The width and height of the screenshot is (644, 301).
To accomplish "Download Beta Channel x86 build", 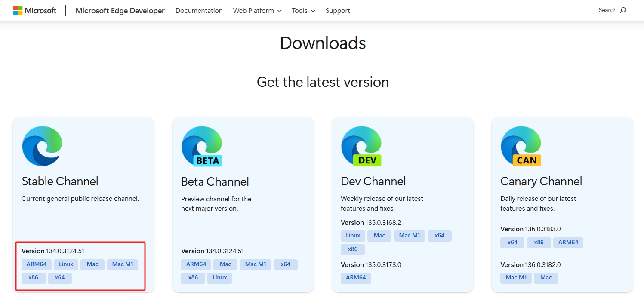I will pos(193,278).
